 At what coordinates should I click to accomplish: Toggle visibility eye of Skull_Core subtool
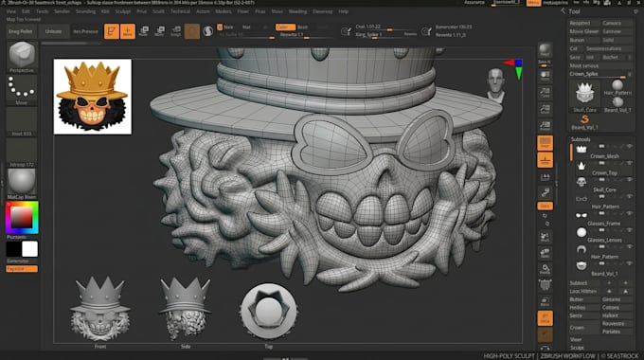point(629,180)
